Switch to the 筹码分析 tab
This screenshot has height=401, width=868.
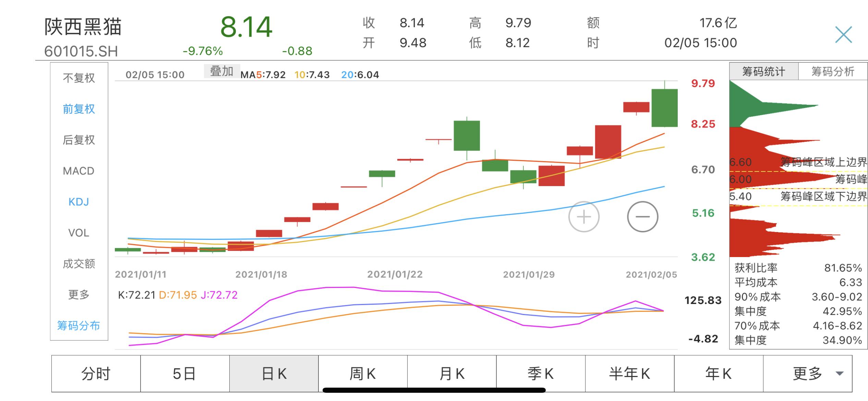(832, 72)
